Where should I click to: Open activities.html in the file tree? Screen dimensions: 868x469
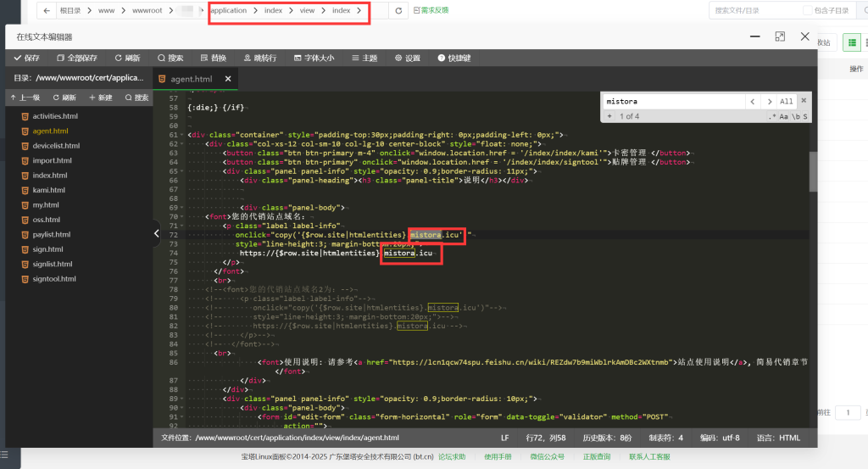[x=55, y=116]
